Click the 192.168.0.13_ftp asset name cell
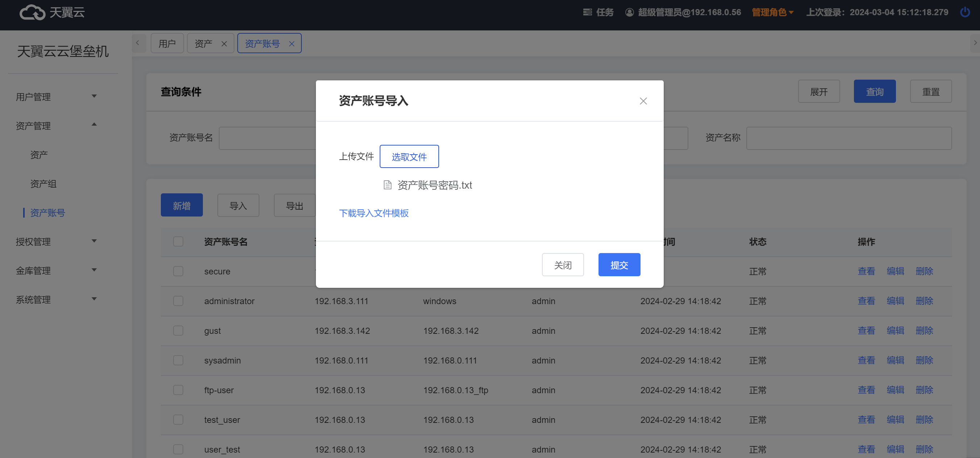 (x=456, y=390)
